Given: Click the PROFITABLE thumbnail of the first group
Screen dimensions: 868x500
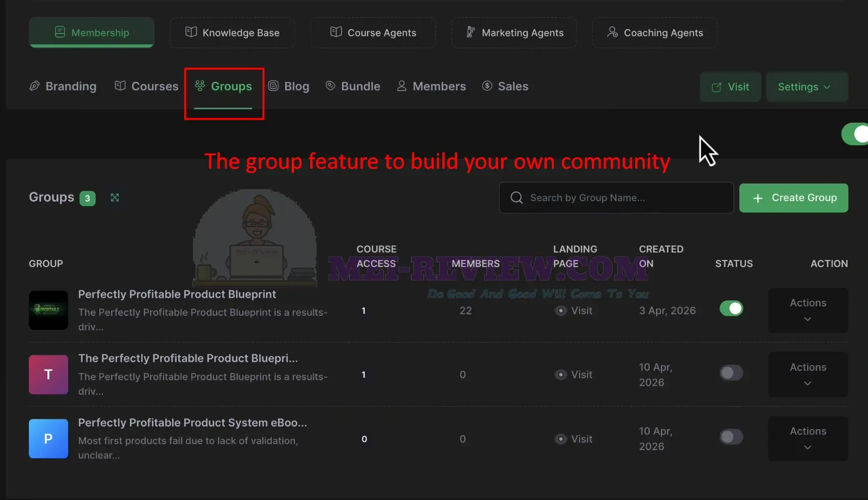Looking at the screenshot, I should click(x=48, y=310).
